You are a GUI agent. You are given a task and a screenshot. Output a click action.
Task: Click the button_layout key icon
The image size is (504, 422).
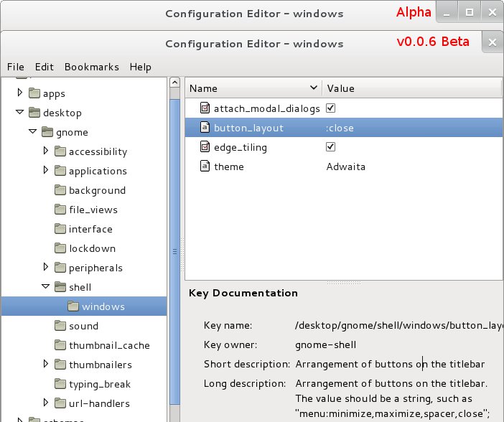pos(204,128)
